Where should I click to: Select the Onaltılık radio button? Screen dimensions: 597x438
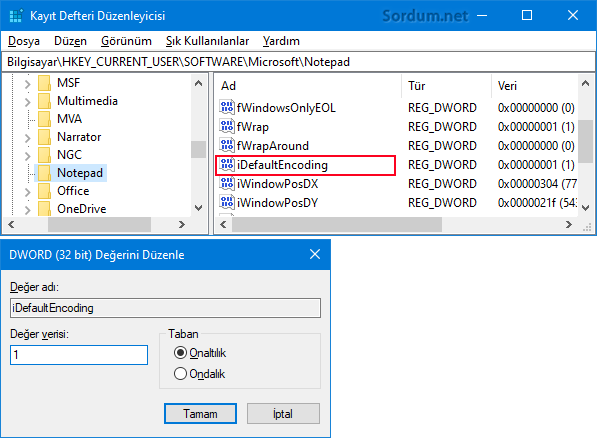pyautogui.click(x=180, y=353)
